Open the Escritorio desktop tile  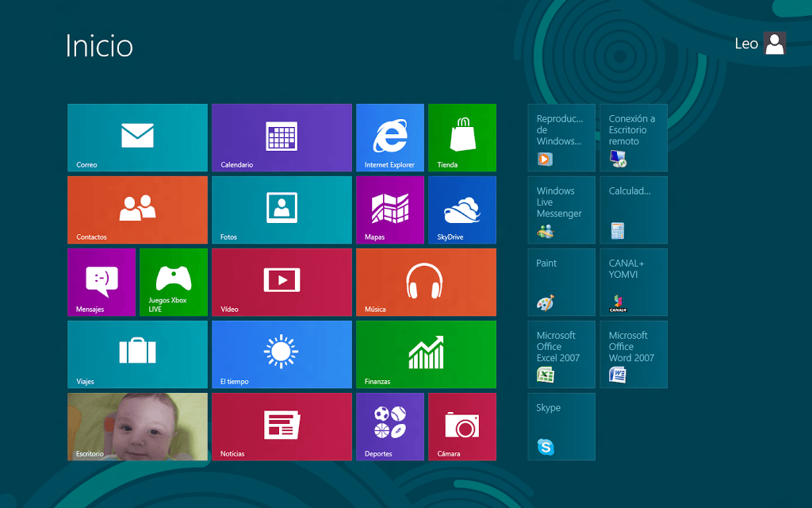137,426
